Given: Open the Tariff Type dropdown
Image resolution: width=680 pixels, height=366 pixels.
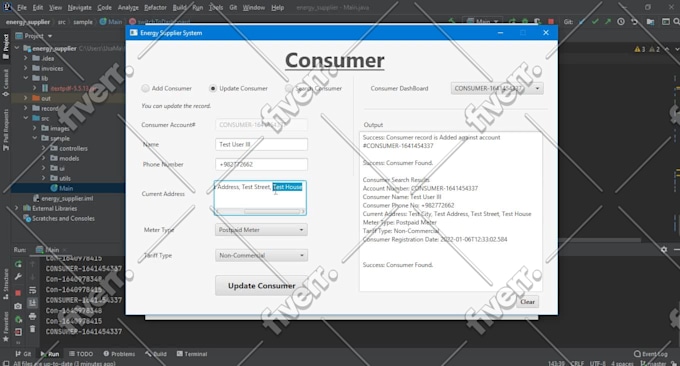Looking at the screenshot, I should point(261,255).
